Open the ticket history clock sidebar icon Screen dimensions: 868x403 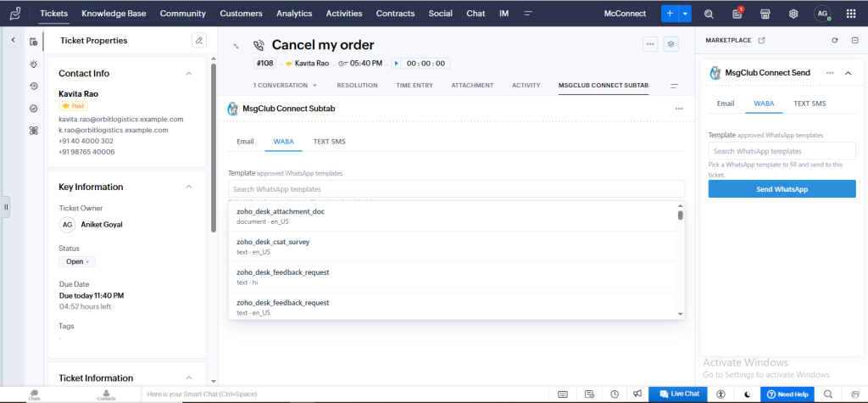click(34, 86)
